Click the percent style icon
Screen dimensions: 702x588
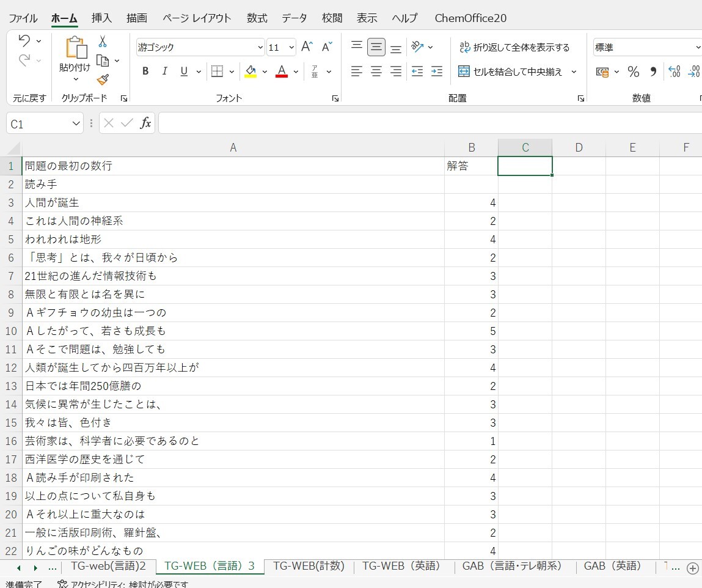[633, 72]
